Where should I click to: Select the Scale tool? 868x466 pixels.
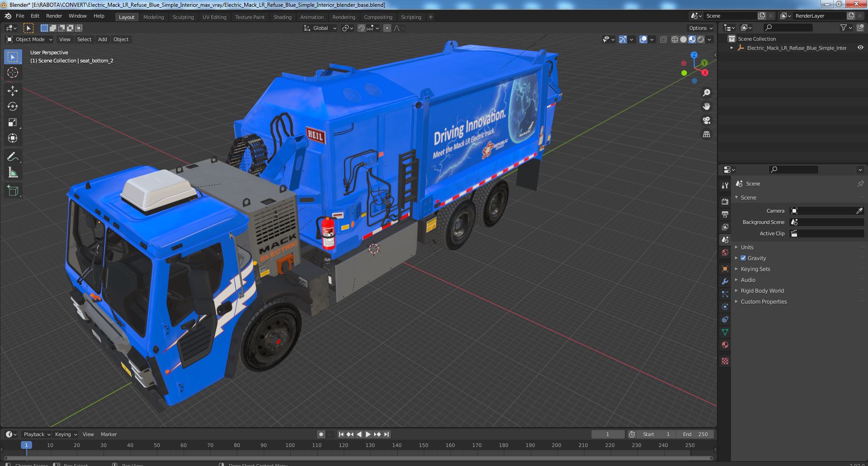(13, 122)
